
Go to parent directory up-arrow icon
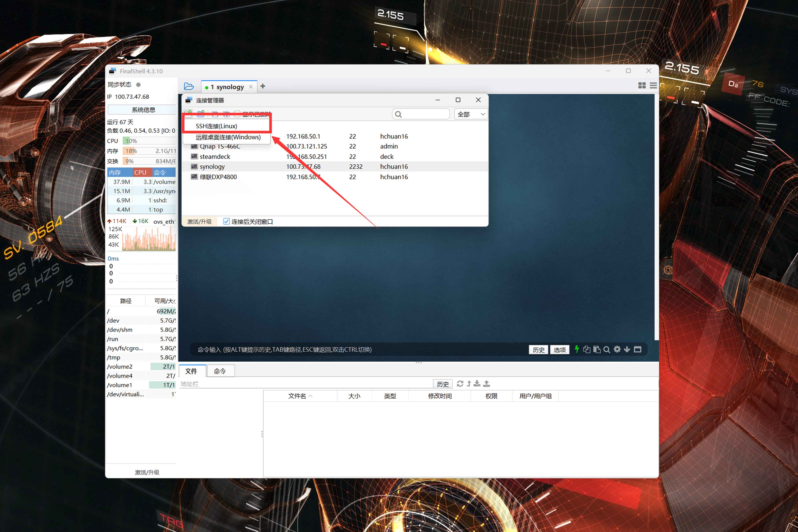(469, 384)
